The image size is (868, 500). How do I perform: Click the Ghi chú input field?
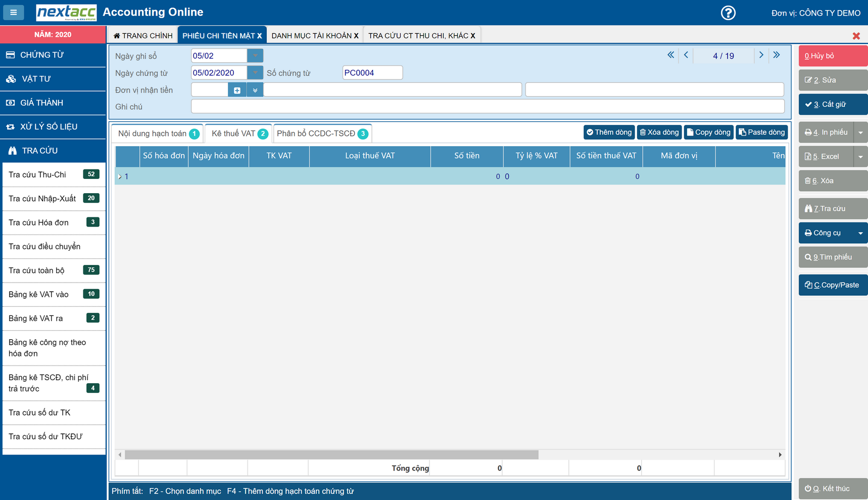[487, 107]
